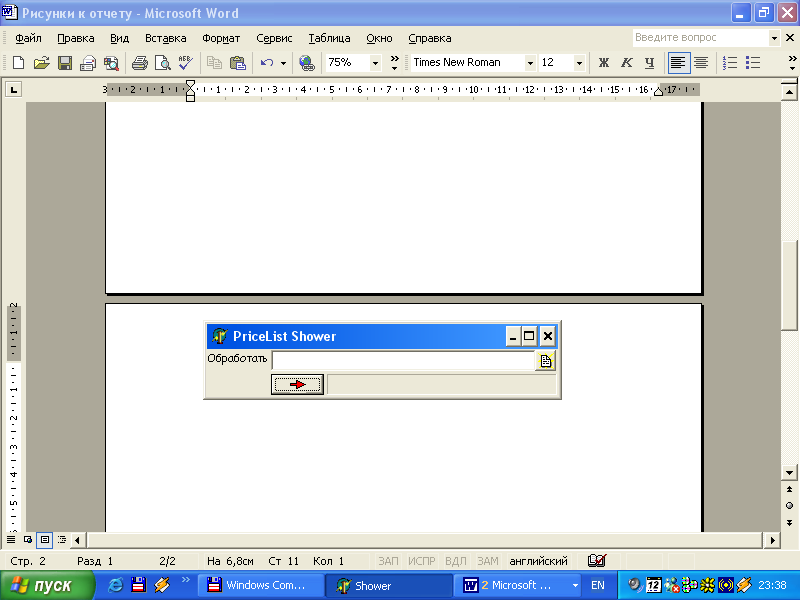Insert hyperlink using the globe icon
The height and width of the screenshot is (600, 800).
(x=307, y=63)
